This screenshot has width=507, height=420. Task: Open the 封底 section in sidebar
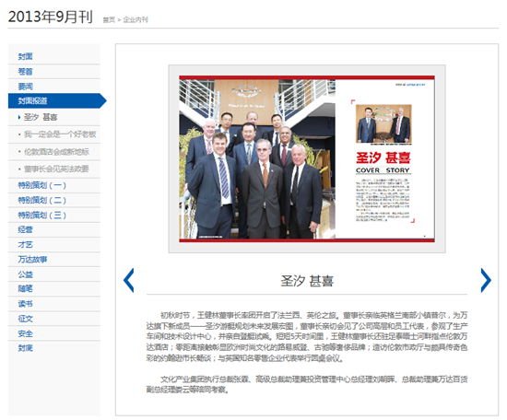click(25, 348)
